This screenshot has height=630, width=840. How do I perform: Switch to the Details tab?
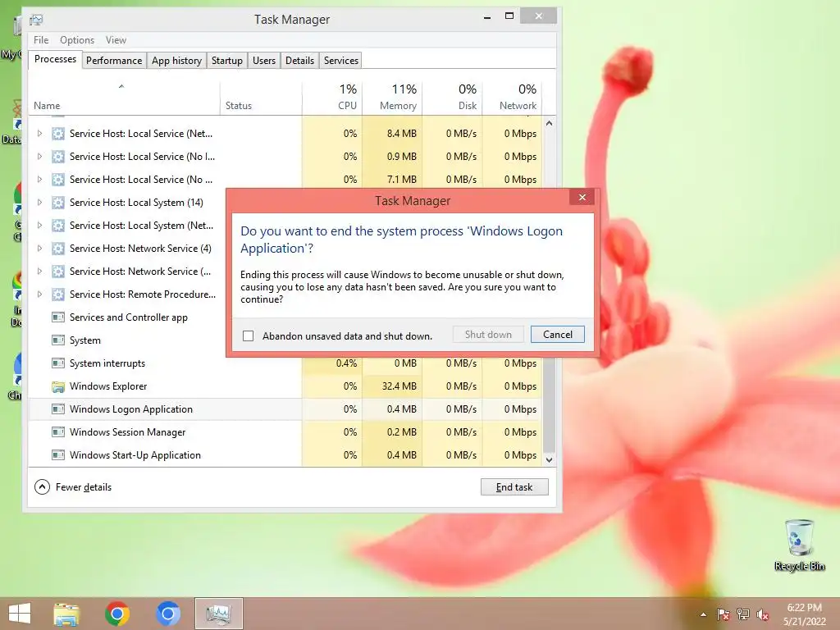coord(300,61)
